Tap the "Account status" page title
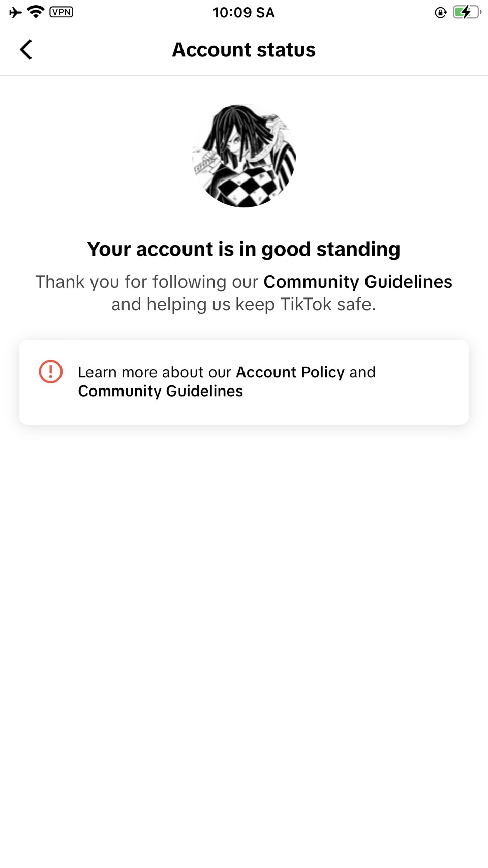The width and height of the screenshot is (488, 868). click(244, 50)
